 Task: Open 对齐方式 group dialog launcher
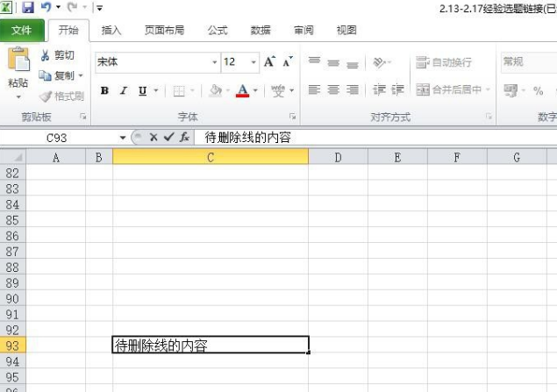(x=489, y=117)
